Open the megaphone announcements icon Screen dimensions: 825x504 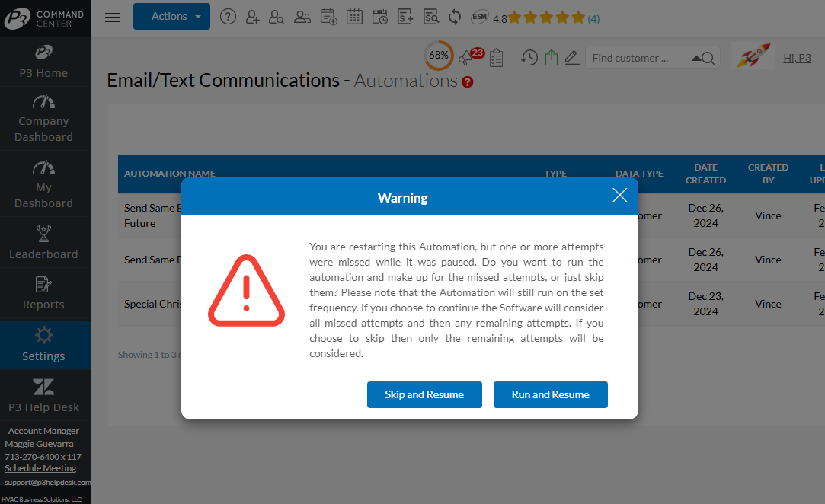point(466,58)
